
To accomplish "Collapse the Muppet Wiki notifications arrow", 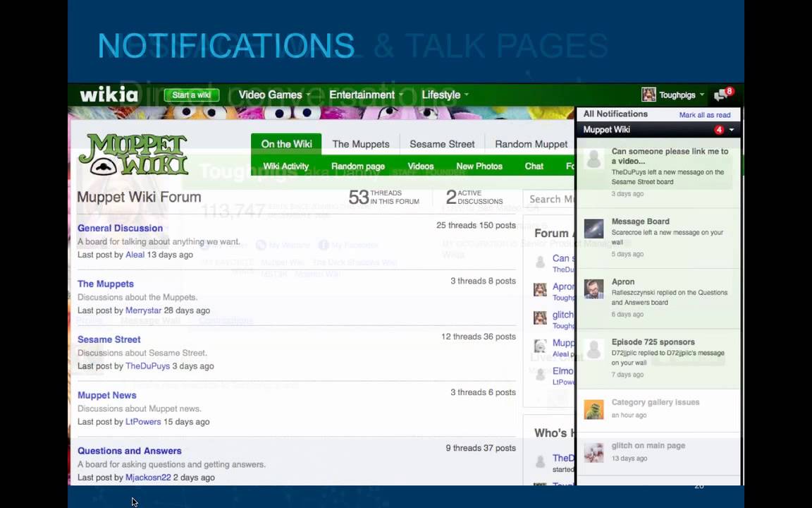I will tap(731, 130).
